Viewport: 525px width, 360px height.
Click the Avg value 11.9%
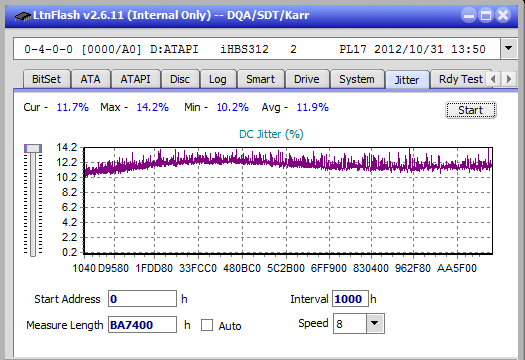pyautogui.click(x=312, y=107)
